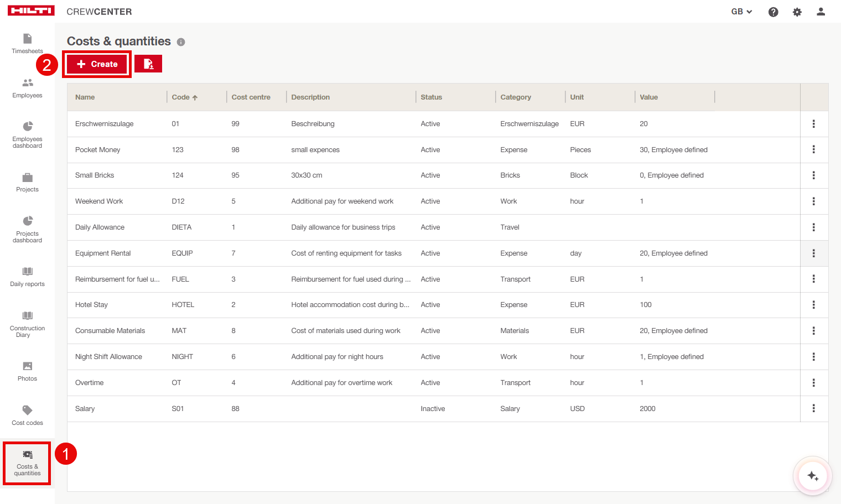Screen dimensions: 841x504
Task: Open actions menu for Pocket Money row
Action: 813,149
